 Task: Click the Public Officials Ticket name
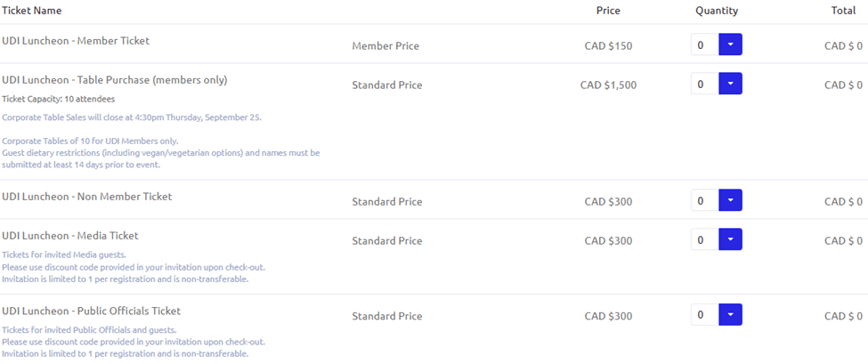pos(92,311)
